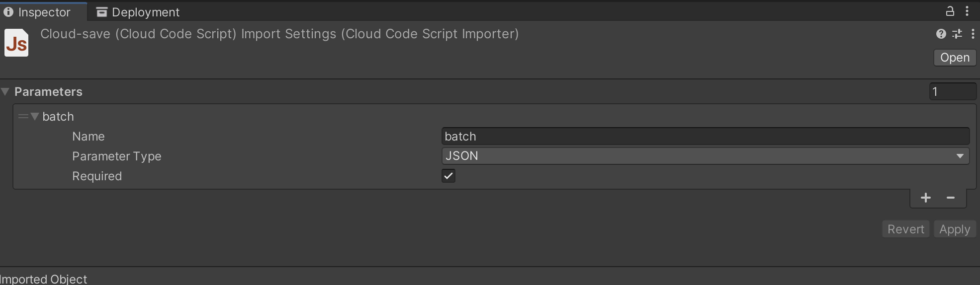Collapse the batch parameter entry
The width and height of the screenshot is (980, 285).
[35, 117]
